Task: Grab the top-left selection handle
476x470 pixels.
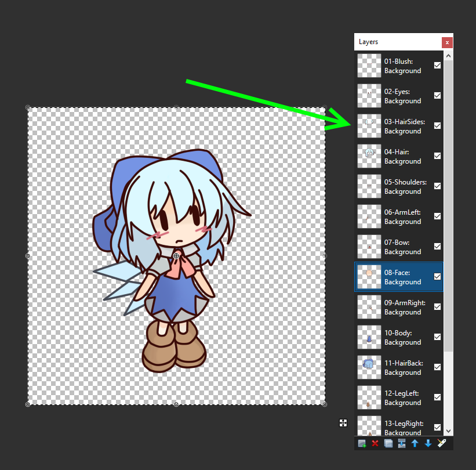Action: [x=28, y=107]
